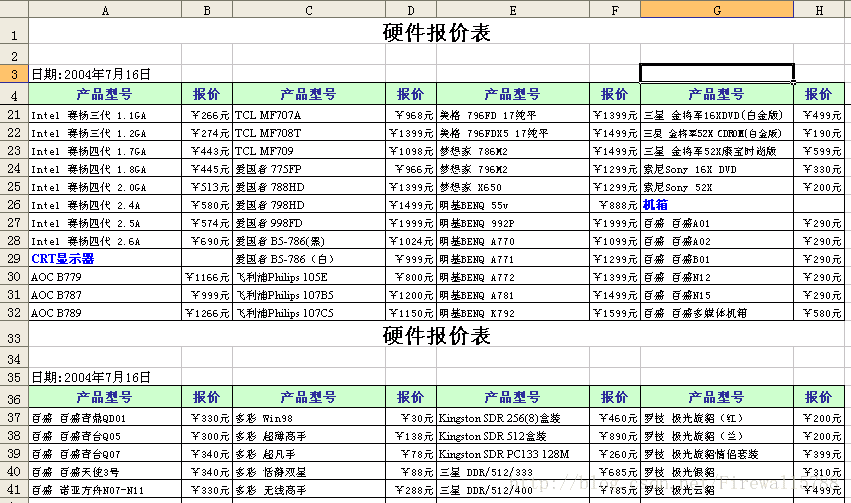Select the date cell in row 3
This screenshot has height=503, width=851.
coord(105,74)
